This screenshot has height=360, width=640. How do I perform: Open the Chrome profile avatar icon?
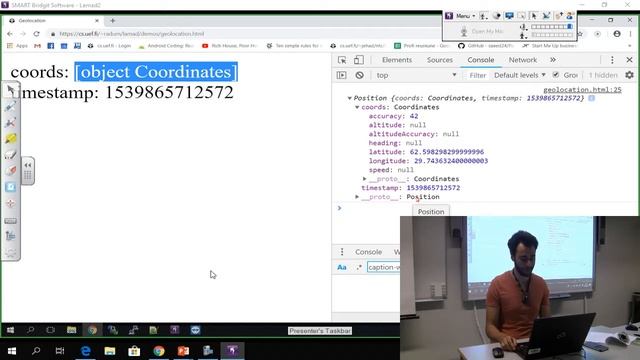pyautogui.click(x=617, y=34)
